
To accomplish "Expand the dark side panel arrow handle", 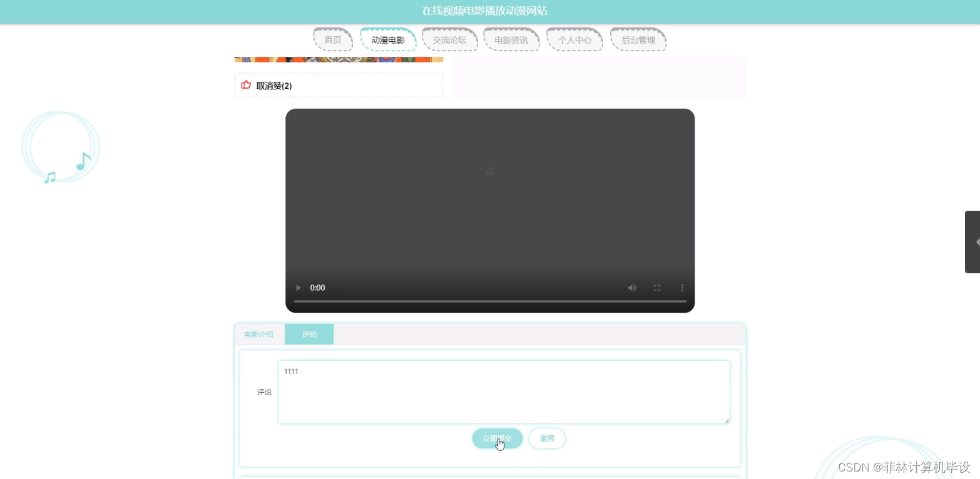I will (x=972, y=242).
